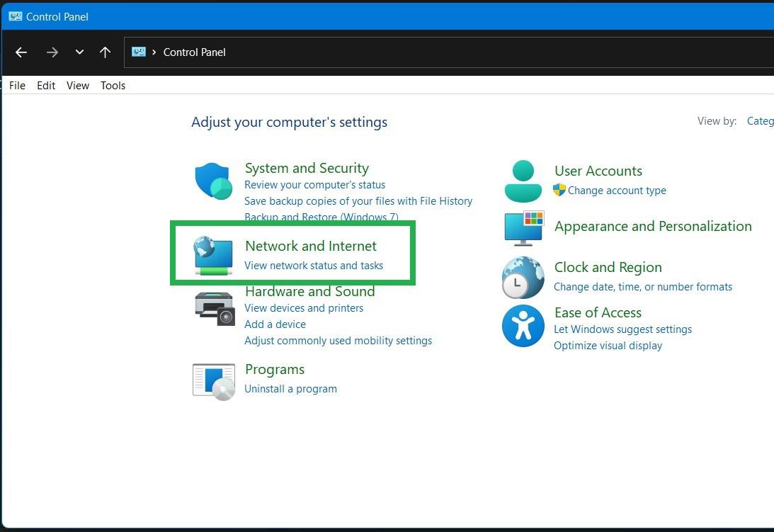Click the shield icon beside Change account type
Screen dimensions: 774x532
tap(559, 190)
